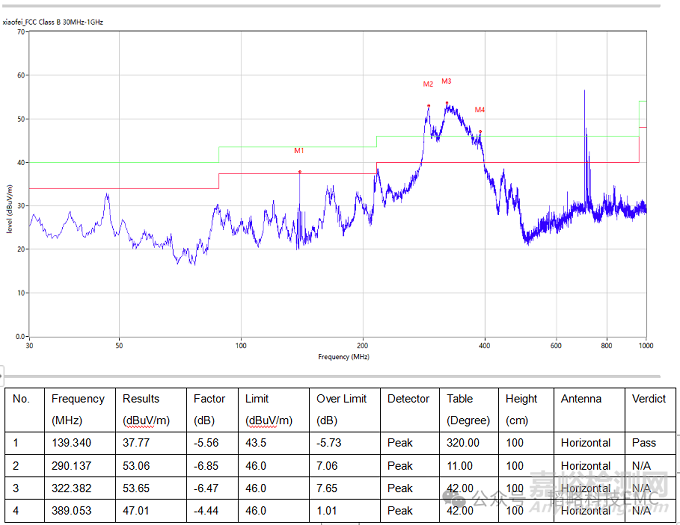Click the Frequency column header in table
The width and height of the screenshot is (680, 525).
(77, 399)
